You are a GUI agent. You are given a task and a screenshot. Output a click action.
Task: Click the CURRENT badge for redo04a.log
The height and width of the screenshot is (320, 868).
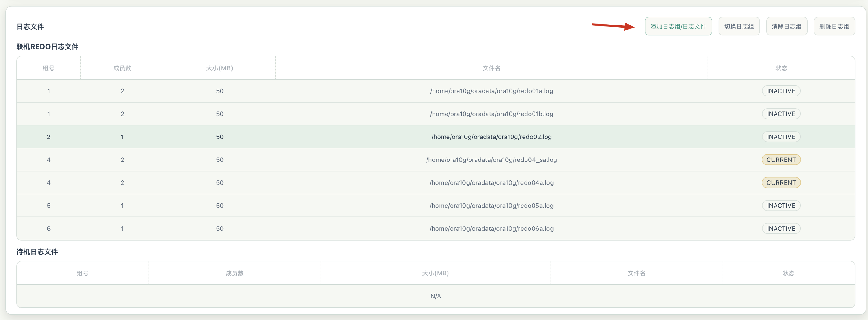point(781,182)
